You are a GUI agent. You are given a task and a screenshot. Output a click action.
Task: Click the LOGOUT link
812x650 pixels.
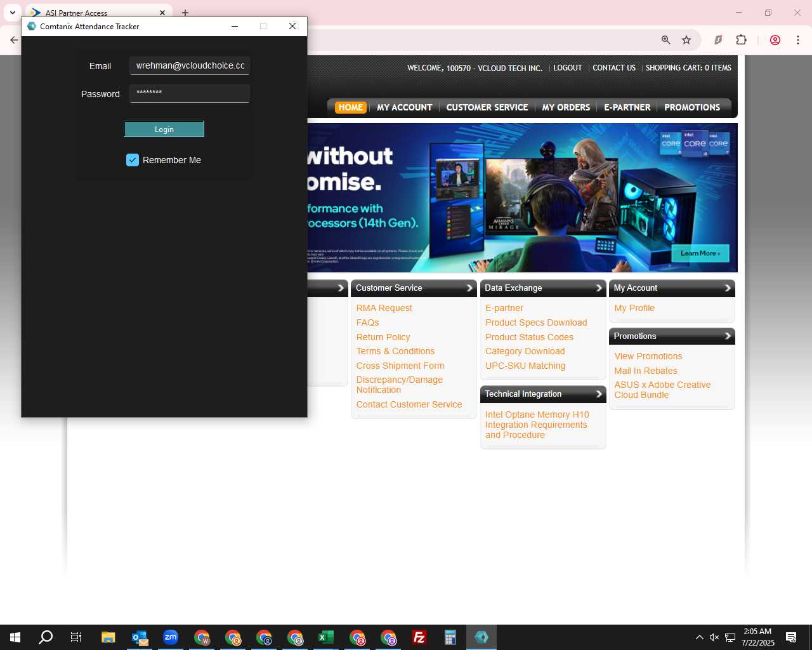click(567, 68)
